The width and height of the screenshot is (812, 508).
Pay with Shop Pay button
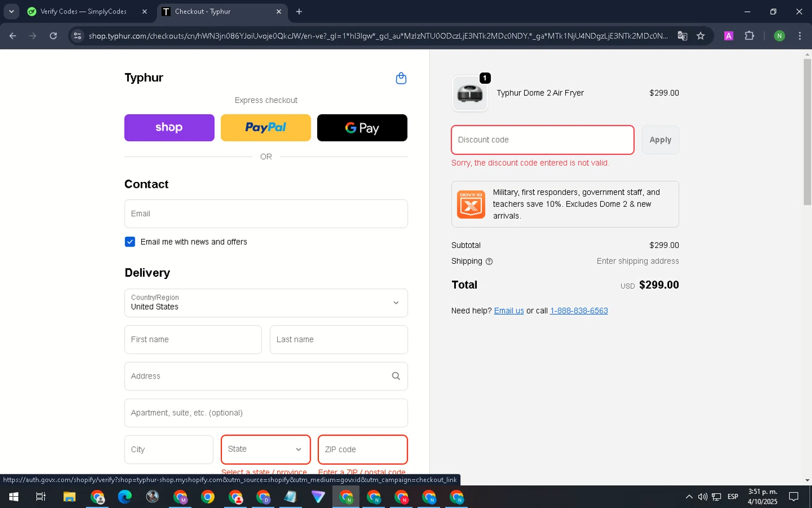[169, 128]
